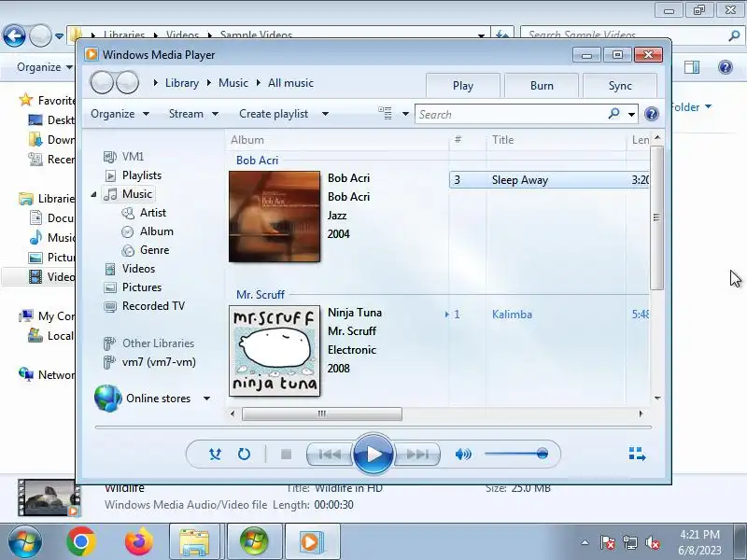This screenshot has height=560, width=747.
Task: Go to the previous track
Action: coord(330,455)
